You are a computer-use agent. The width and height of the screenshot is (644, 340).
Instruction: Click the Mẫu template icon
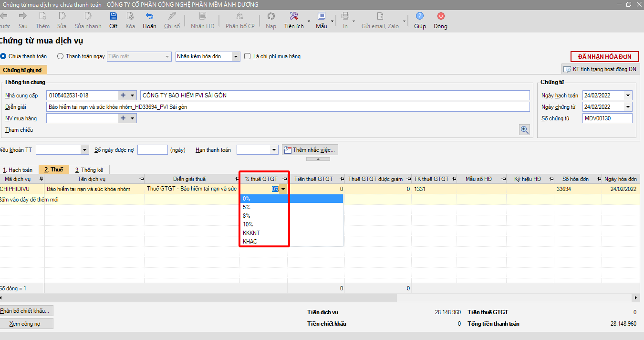[322, 16]
